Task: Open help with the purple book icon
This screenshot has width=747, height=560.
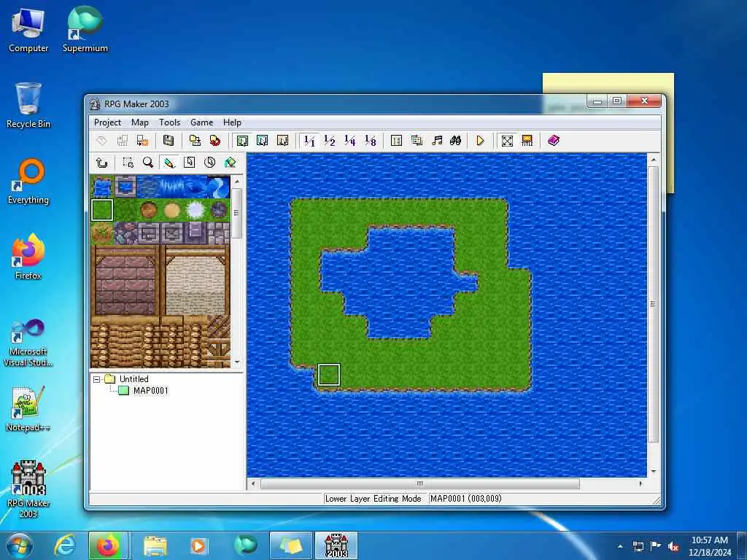Action: pos(553,141)
